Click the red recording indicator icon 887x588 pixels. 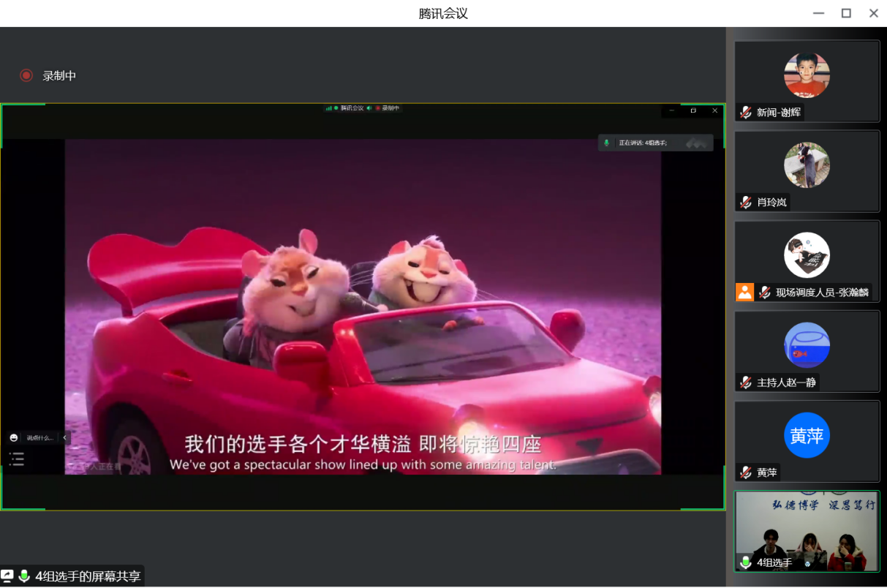coord(26,75)
